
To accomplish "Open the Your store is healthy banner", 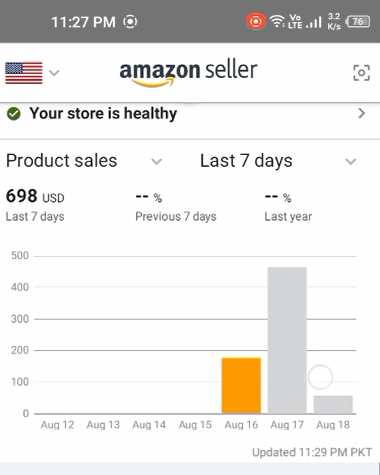I will pos(190,114).
